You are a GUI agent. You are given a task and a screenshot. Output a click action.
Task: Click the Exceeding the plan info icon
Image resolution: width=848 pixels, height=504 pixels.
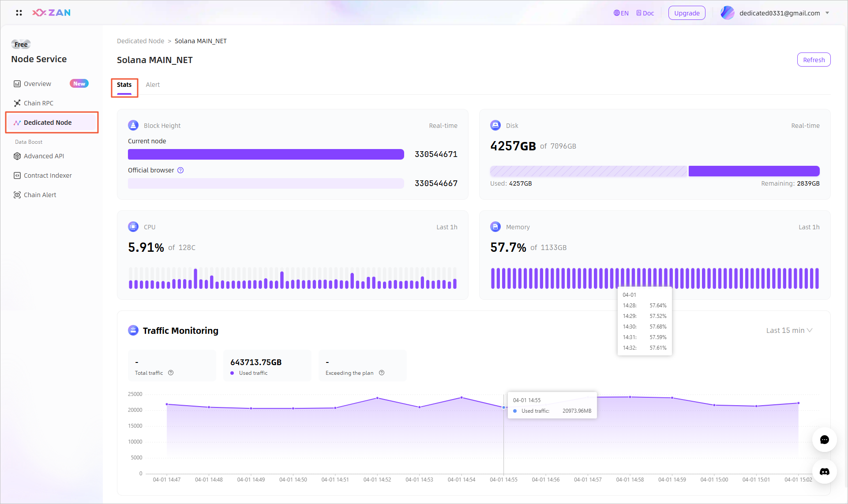point(382,373)
